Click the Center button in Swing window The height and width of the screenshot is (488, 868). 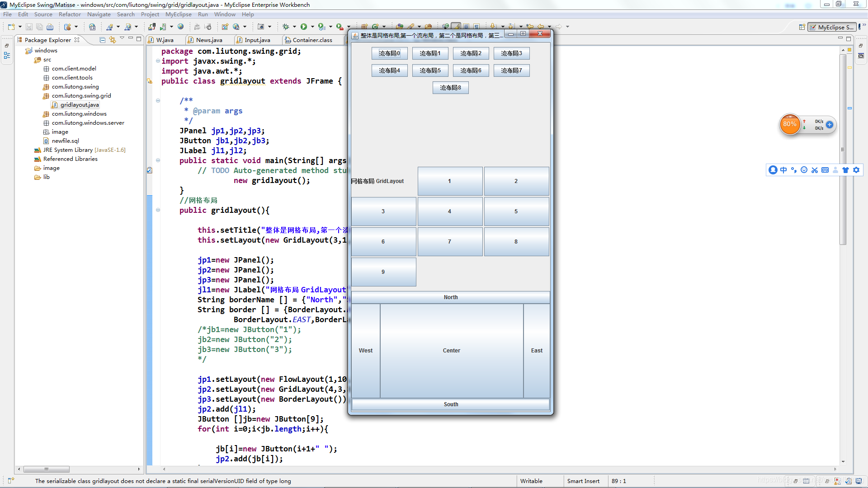pyautogui.click(x=452, y=351)
